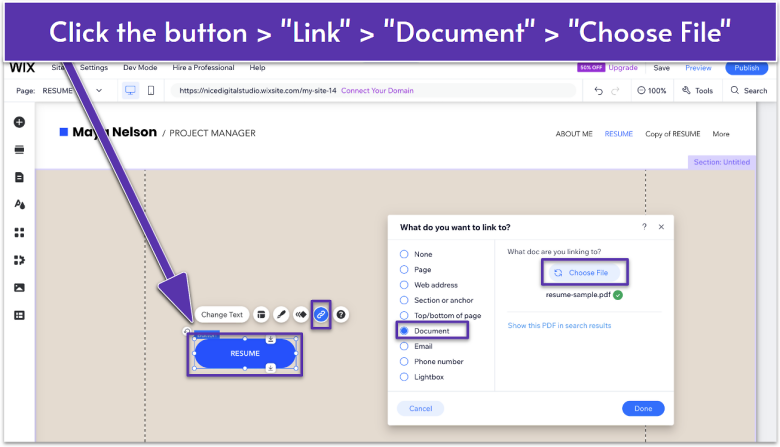Select the Email radio option
This screenshot has width=780, height=447.
click(404, 346)
